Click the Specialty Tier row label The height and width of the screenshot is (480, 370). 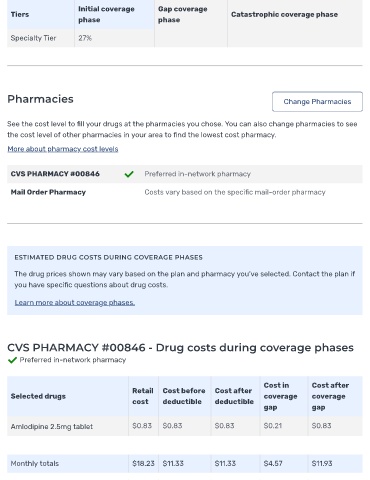click(33, 38)
